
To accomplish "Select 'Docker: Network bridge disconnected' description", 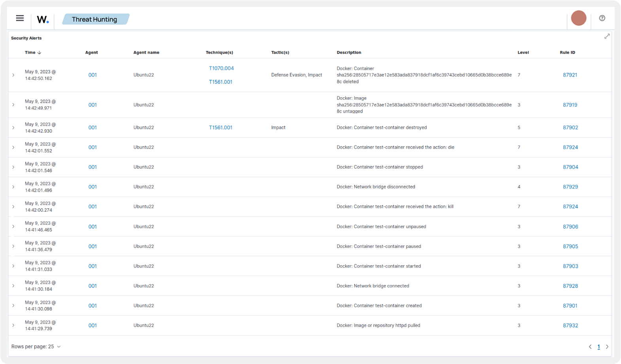I will pos(376,187).
